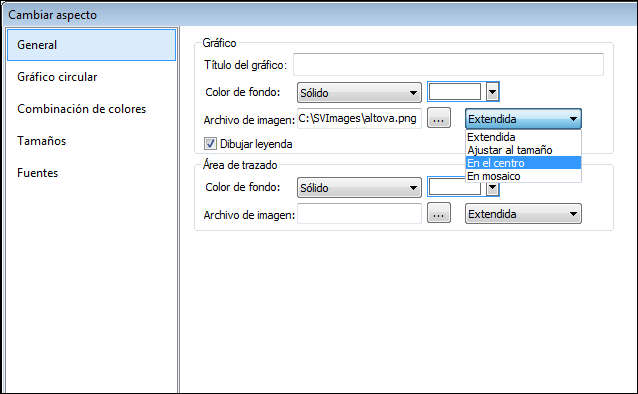Go to Fuentes settings
The height and width of the screenshot is (394, 638).
37,173
